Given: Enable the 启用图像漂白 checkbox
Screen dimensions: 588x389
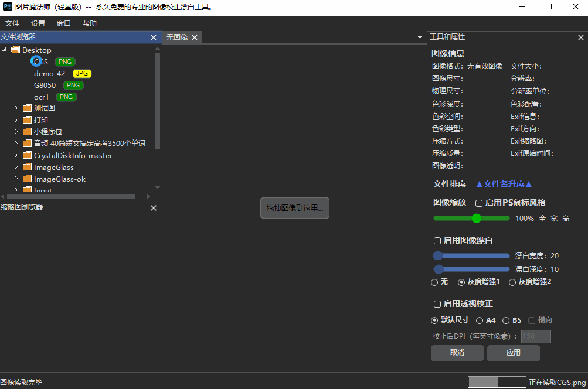Looking at the screenshot, I should click(437, 240).
